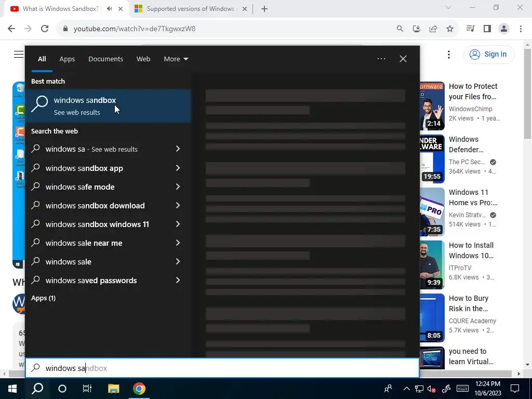Open the Apps (1) results group
Screen dimensions: 532x399
(44, 298)
